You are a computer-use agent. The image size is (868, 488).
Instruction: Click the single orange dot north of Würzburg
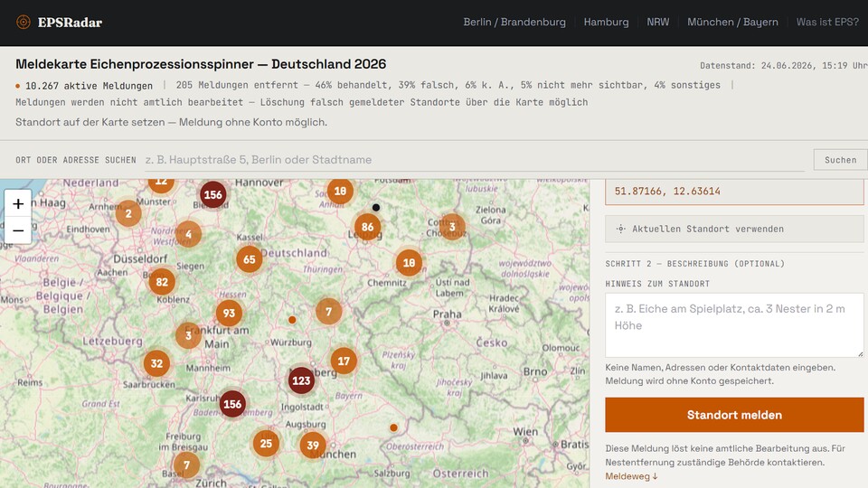292,320
